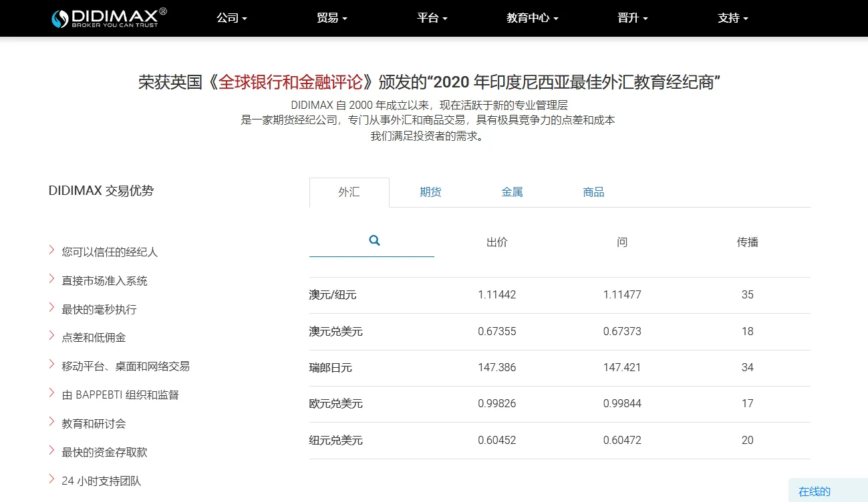Click the bid value 1.11442

pos(497,294)
